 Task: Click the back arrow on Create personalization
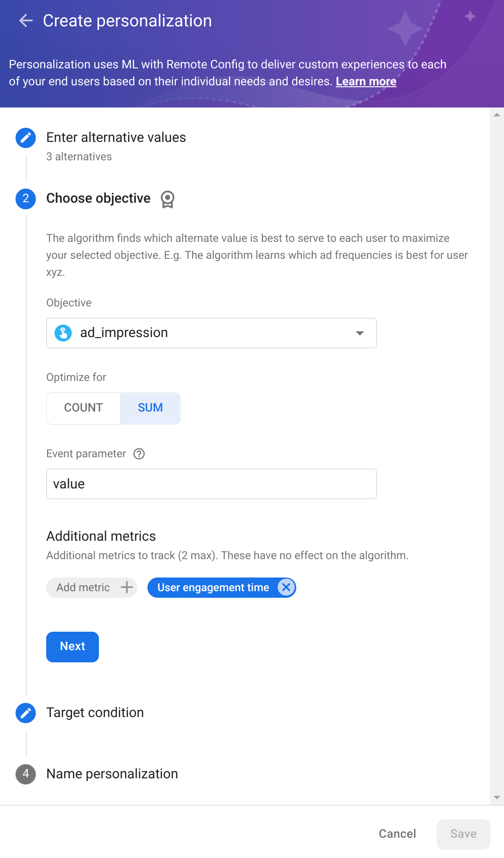pos(25,21)
